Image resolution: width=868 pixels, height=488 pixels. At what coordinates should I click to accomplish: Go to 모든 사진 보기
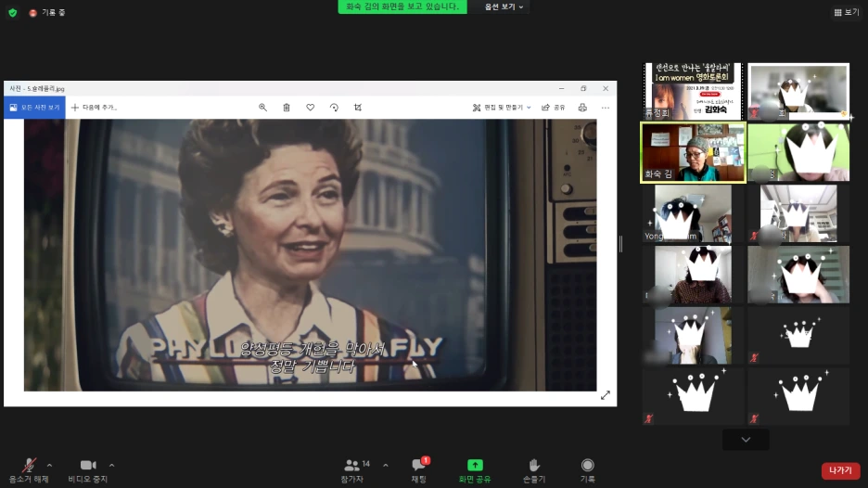(x=34, y=108)
